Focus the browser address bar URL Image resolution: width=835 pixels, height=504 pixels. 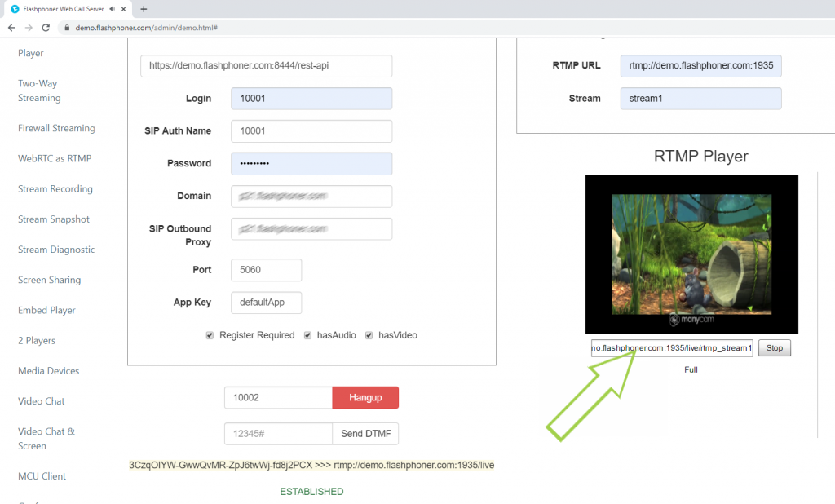pos(147,28)
